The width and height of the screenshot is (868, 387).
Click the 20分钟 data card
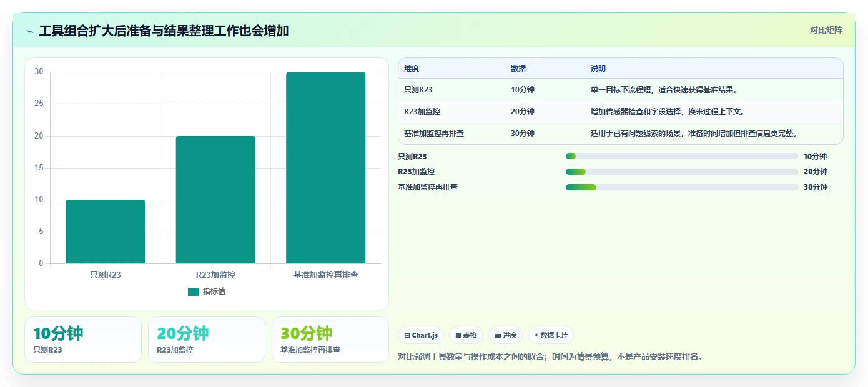point(207,340)
